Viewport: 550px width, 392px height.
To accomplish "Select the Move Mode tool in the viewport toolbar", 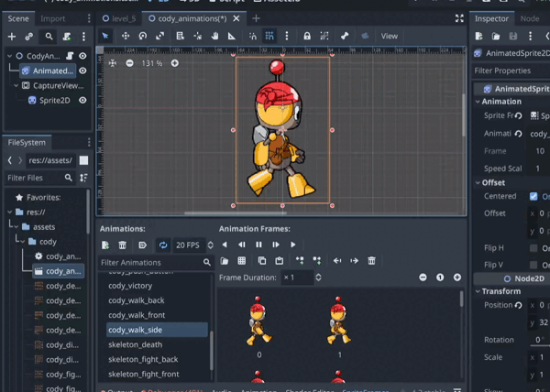I will coord(126,36).
